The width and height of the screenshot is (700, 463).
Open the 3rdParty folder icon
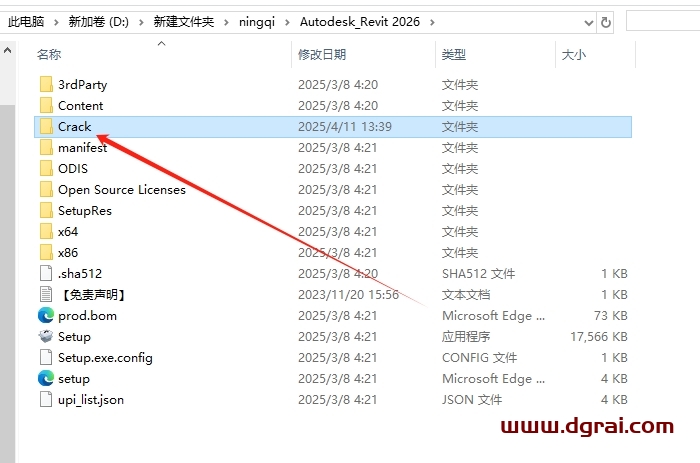point(46,84)
